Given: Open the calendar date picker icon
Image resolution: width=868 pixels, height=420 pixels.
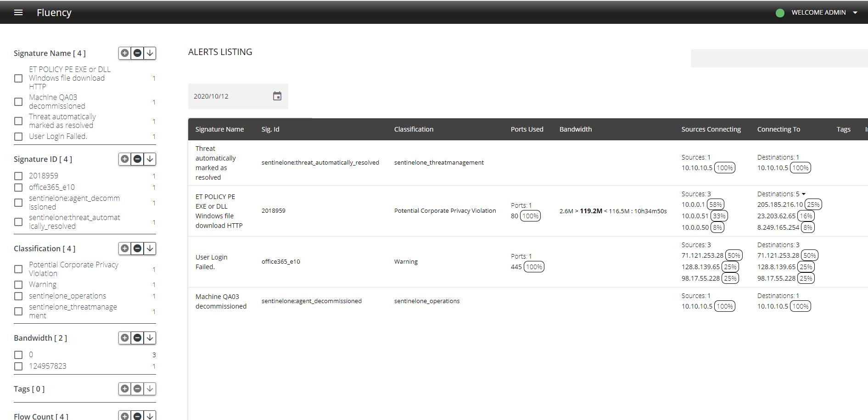Looking at the screenshot, I should 277,96.
